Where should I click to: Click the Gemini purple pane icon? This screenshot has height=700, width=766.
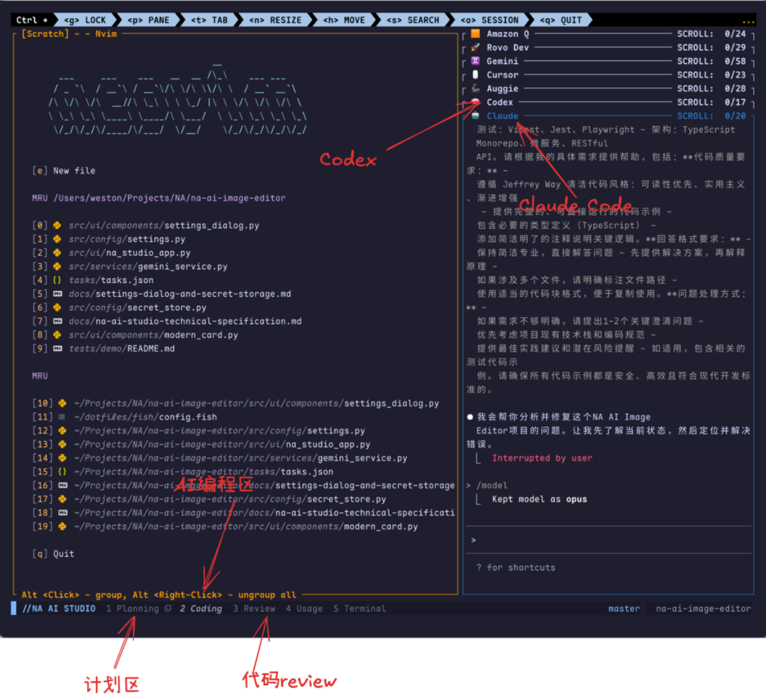(475, 61)
